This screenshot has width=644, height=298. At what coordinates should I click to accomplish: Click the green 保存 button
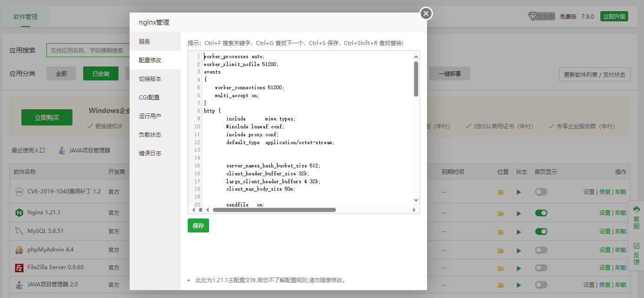(x=198, y=225)
